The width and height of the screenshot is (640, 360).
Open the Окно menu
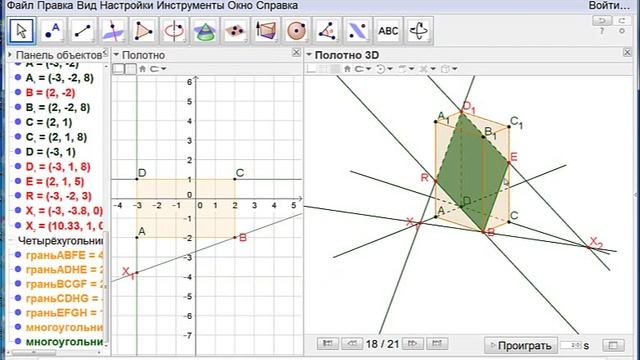(x=240, y=6)
